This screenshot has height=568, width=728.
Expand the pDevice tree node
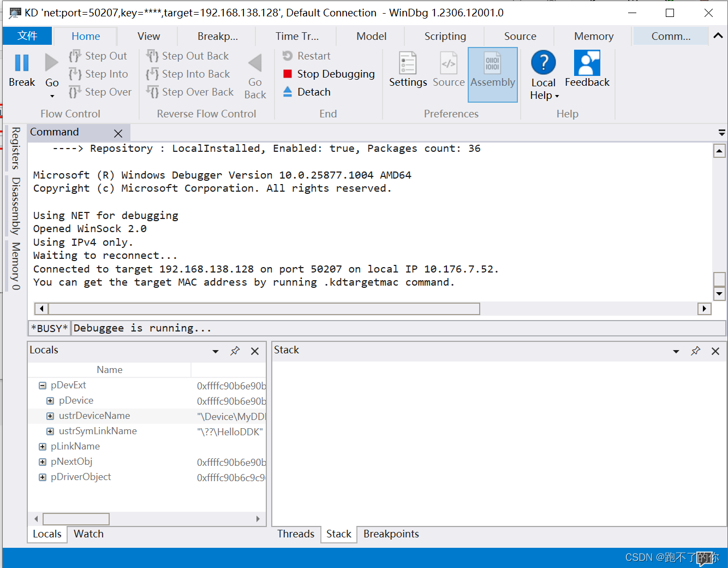50,401
